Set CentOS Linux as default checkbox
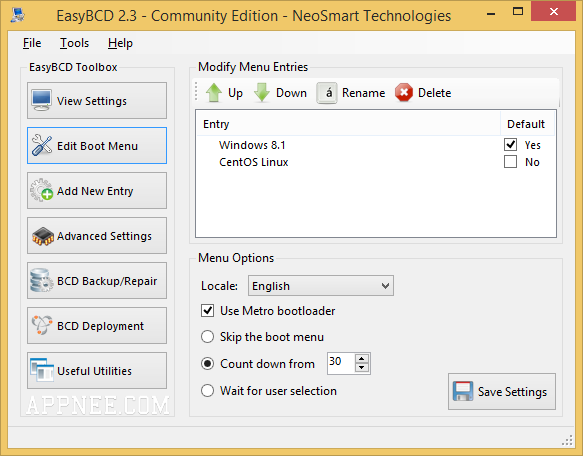Viewport: 583px width, 456px height. (x=510, y=162)
